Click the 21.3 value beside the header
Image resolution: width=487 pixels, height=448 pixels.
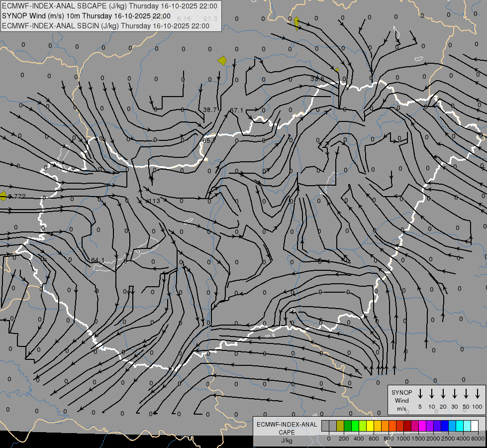(210, 18)
